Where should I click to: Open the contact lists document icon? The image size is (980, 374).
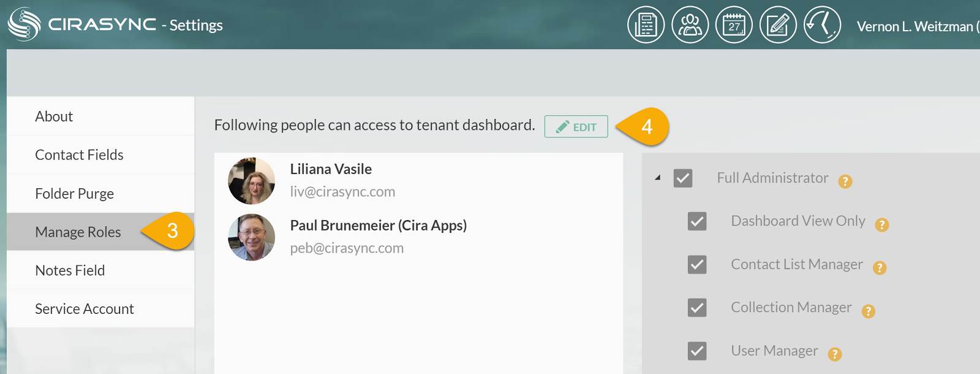point(646,25)
